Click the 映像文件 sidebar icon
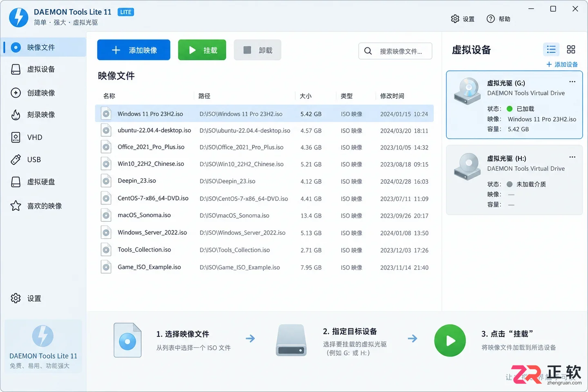Viewport: 588px width, 392px height. tap(16, 47)
